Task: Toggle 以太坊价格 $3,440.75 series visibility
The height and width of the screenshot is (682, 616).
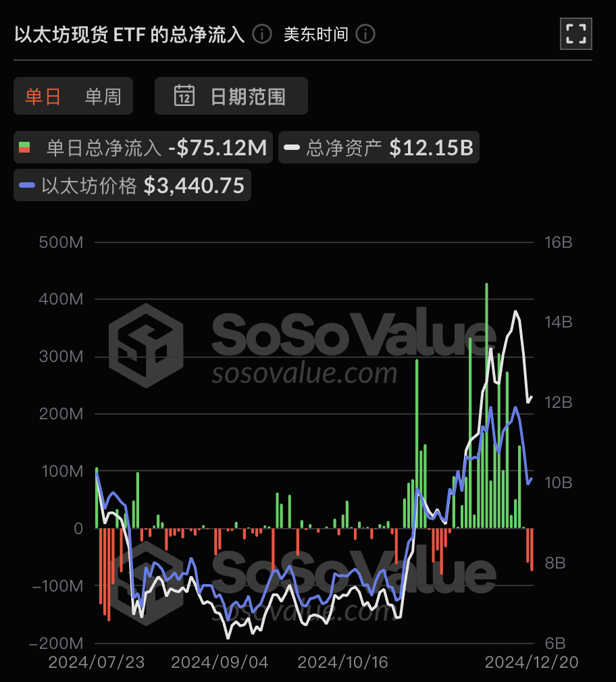Action: (132, 185)
